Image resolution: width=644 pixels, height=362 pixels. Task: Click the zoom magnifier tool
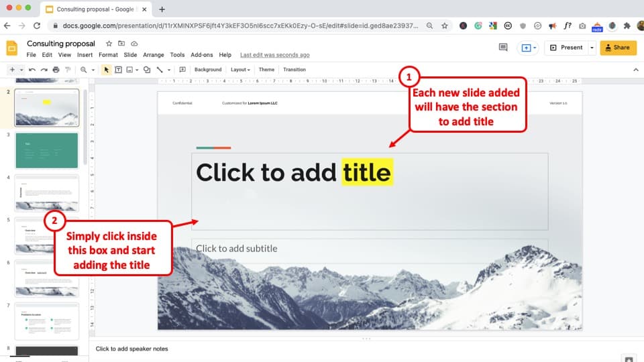point(84,70)
